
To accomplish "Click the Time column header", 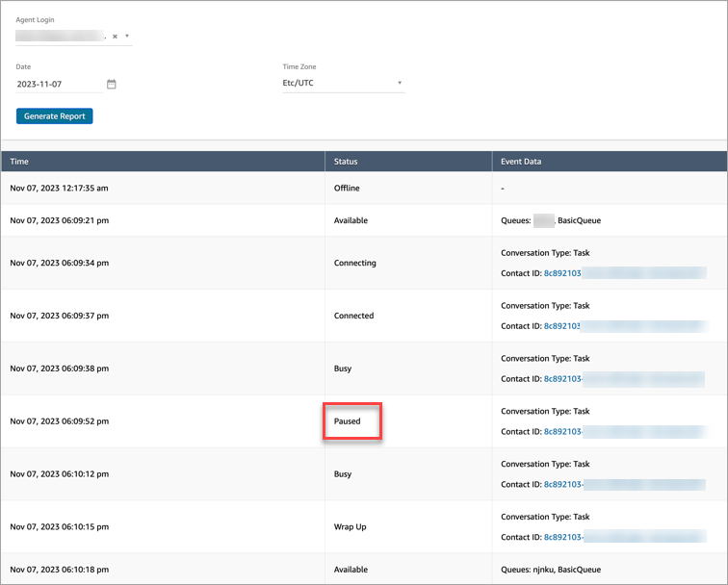I will tap(19, 162).
